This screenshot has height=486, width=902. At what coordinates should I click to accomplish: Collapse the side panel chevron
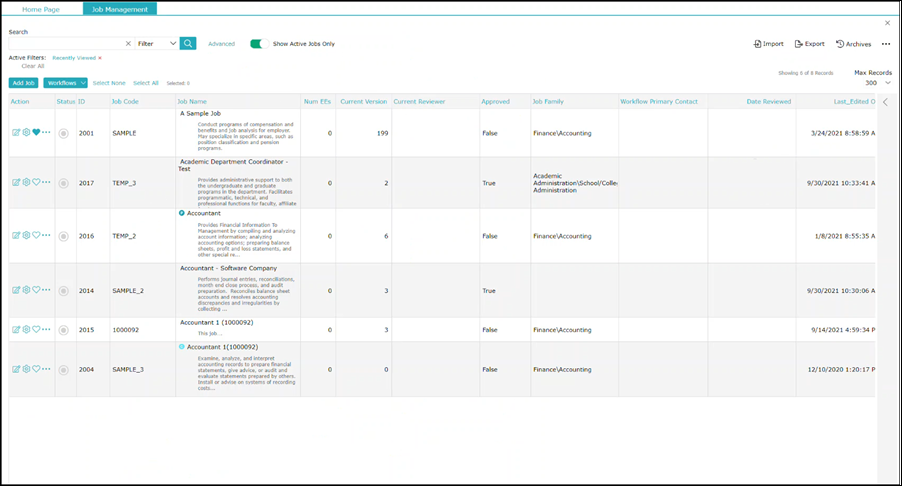pyautogui.click(x=885, y=102)
